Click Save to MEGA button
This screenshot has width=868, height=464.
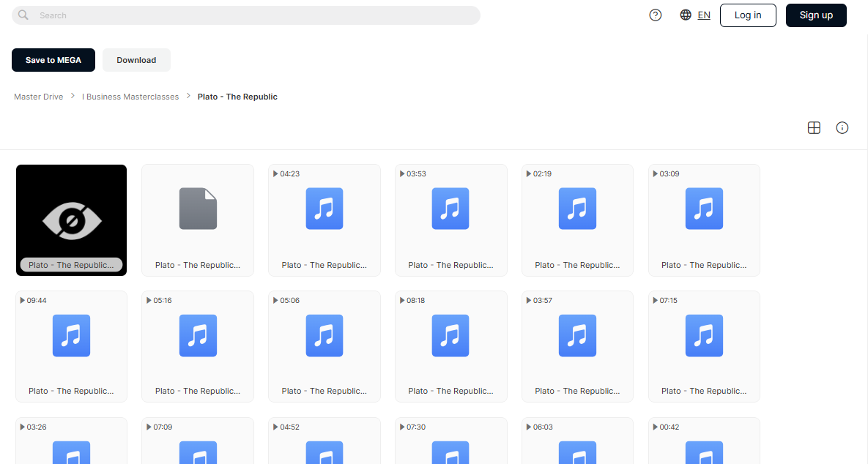(x=53, y=60)
